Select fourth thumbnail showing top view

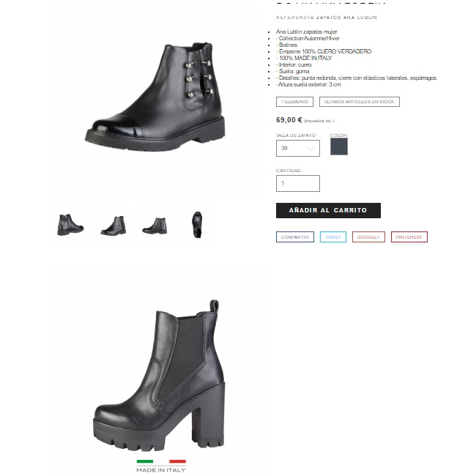coord(197,225)
